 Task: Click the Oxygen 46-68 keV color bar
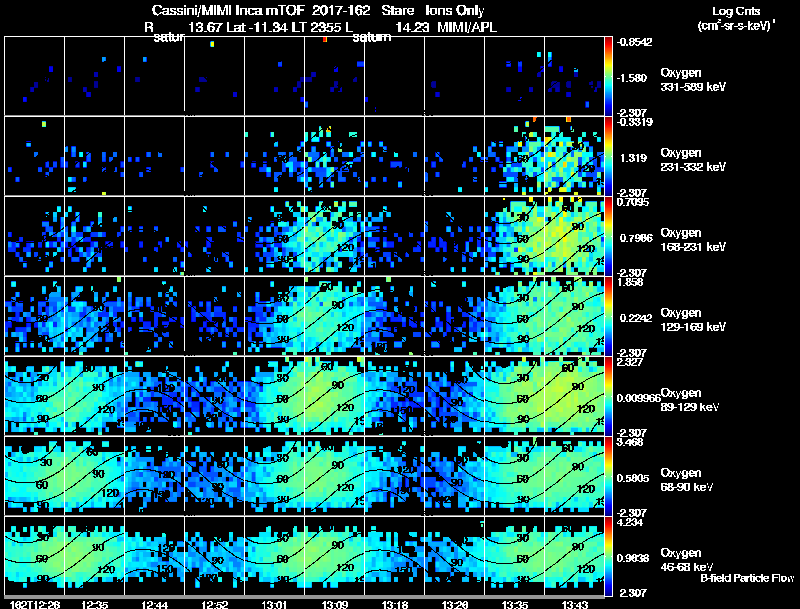tap(608, 556)
